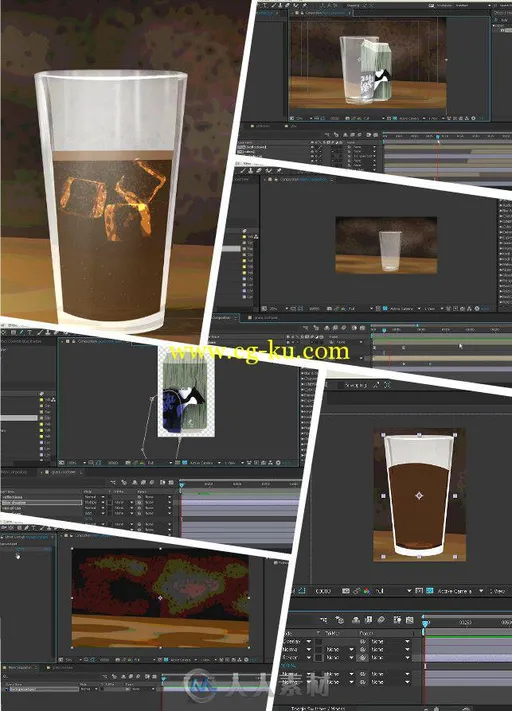Open TrkMat None dropdown on Screen row

(340, 657)
